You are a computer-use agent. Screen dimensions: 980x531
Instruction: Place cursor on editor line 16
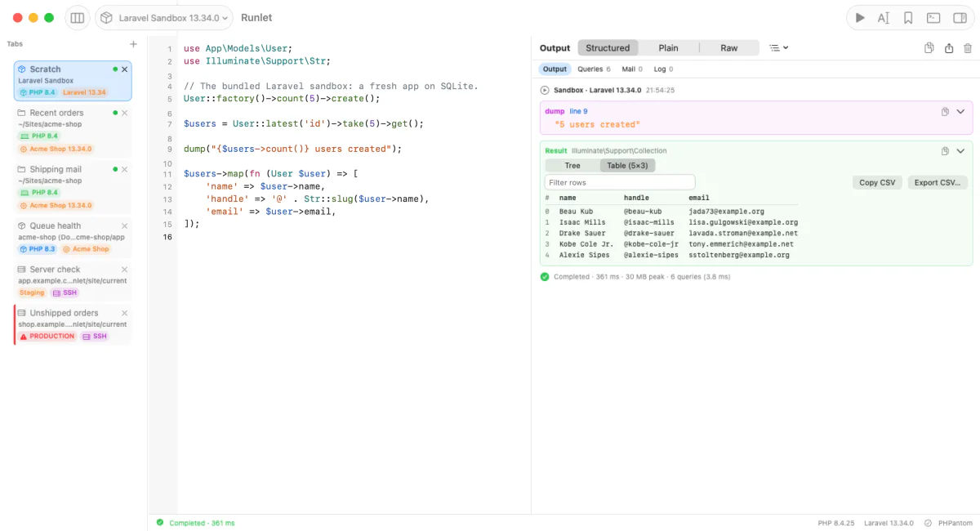click(x=353, y=237)
